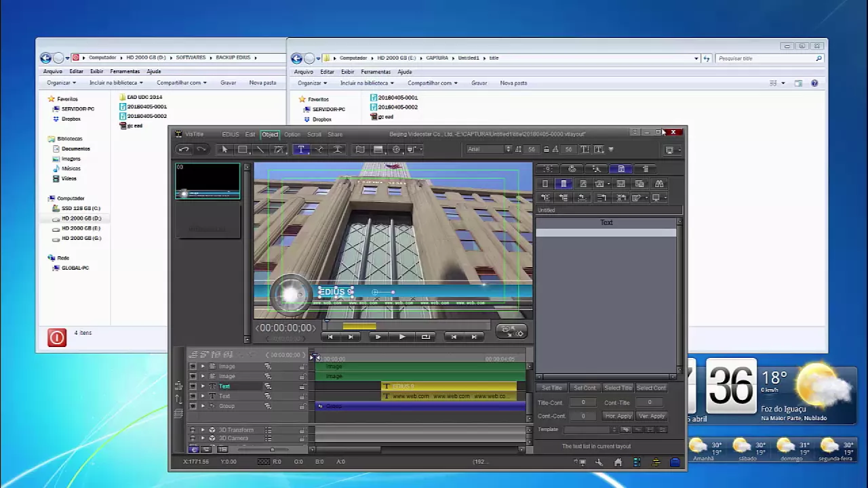Expand the 3D Transform row triangle
The image size is (868, 488).
point(202,430)
